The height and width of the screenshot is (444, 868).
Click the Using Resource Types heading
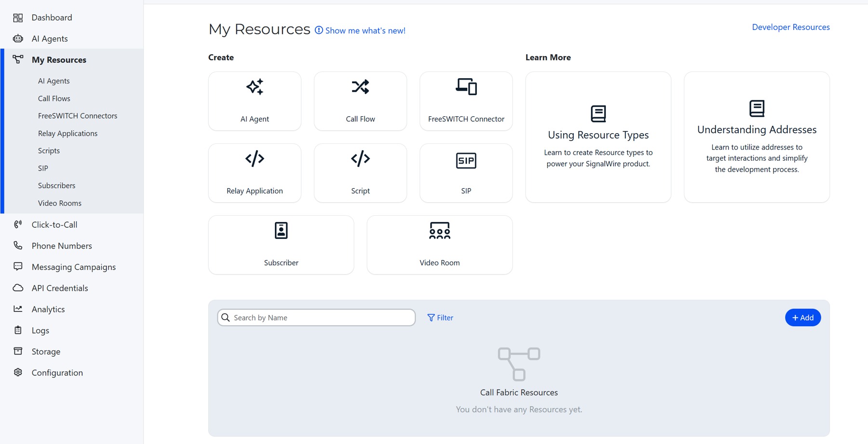[598, 135]
